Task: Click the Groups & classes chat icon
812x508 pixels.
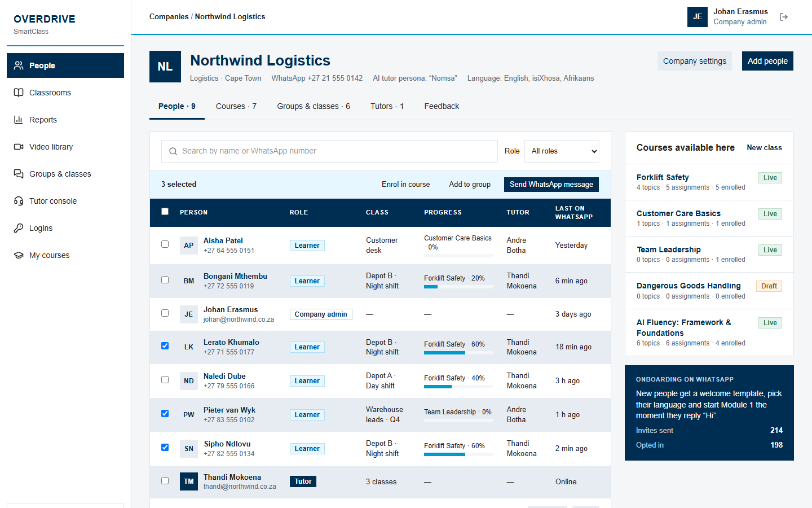Action: 19,174
